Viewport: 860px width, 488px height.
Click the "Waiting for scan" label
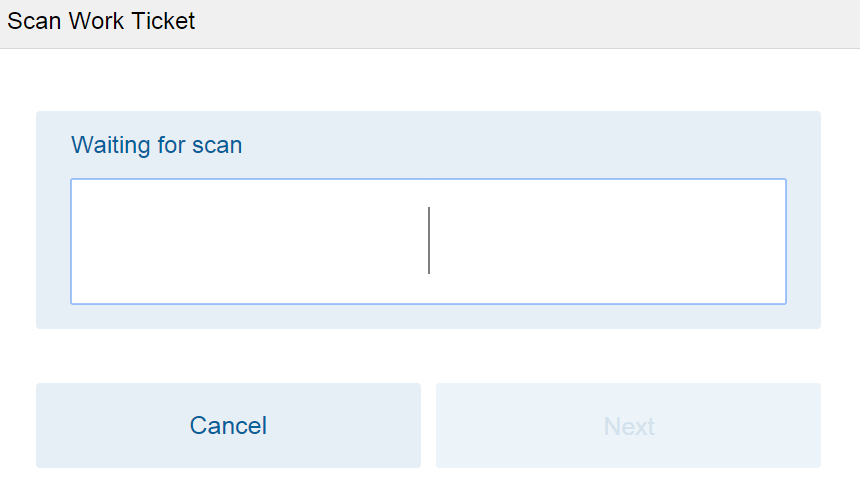point(157,145)
